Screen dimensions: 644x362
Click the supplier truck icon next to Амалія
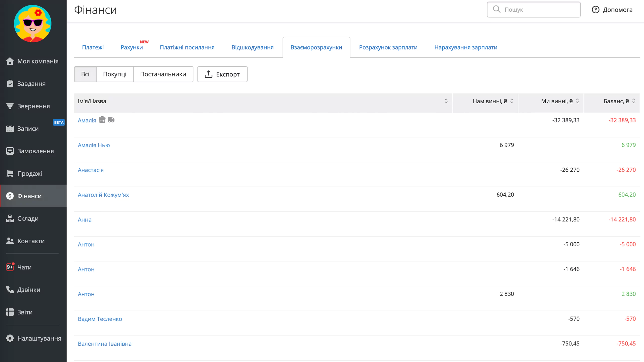pyautogui.click(x=111, y=120)
